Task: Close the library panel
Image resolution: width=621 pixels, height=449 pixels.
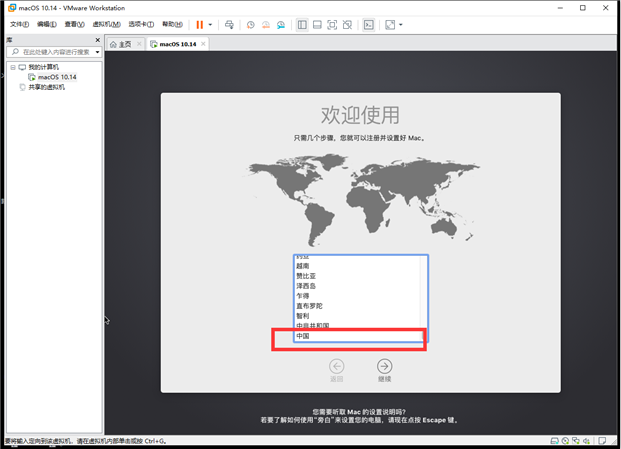Action: [97, 40]
